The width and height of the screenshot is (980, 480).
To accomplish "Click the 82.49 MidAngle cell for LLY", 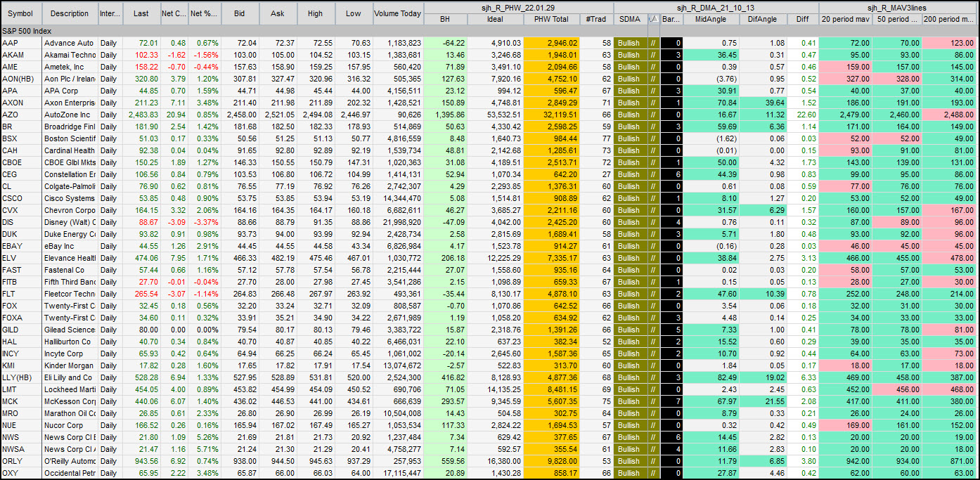I will point(711,378).
